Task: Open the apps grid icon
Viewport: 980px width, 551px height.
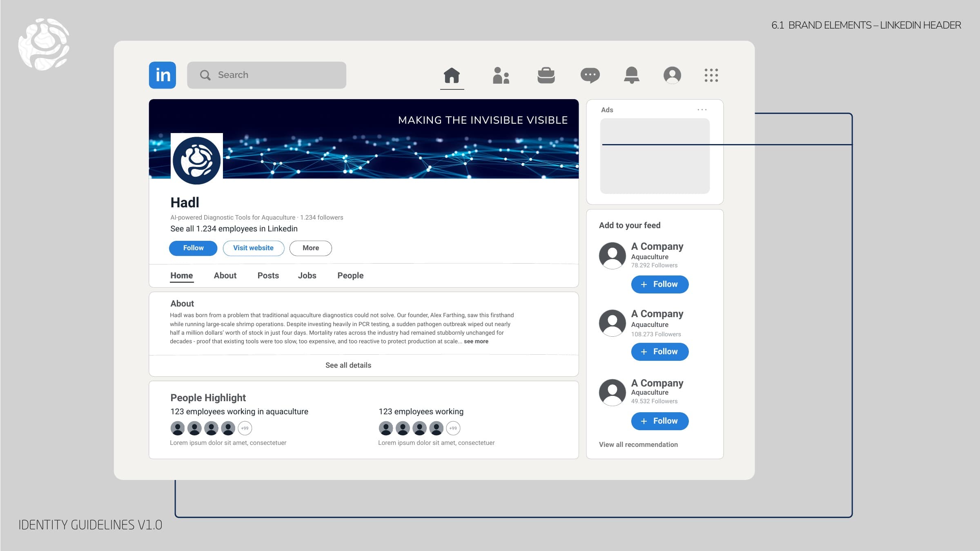Action: point(711,75)
